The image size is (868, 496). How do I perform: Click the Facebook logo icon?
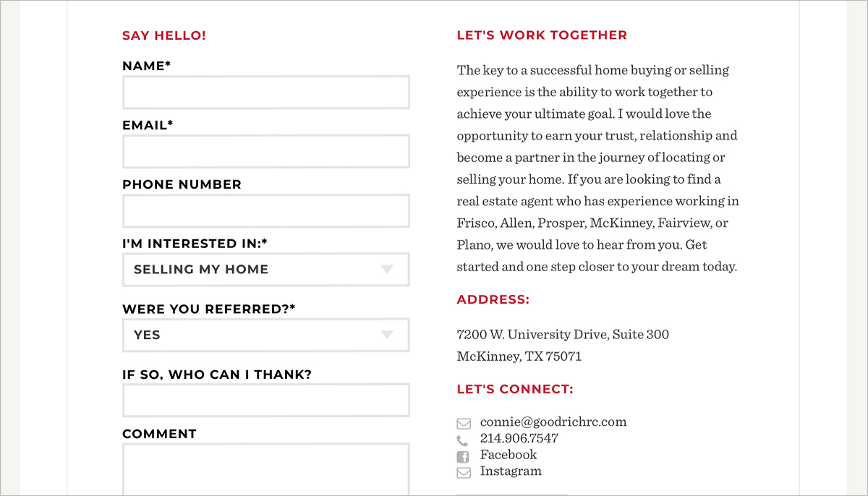point(463,456)
